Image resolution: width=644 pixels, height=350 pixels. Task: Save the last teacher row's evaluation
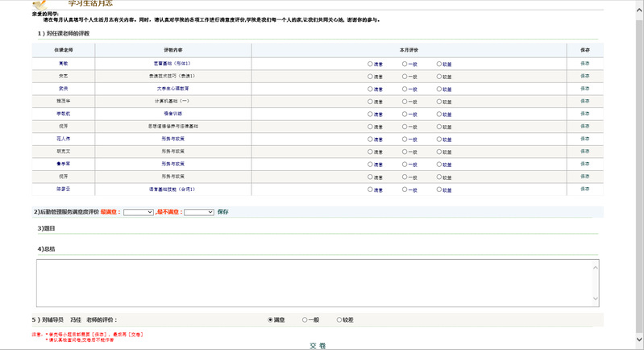coord(585,190)
